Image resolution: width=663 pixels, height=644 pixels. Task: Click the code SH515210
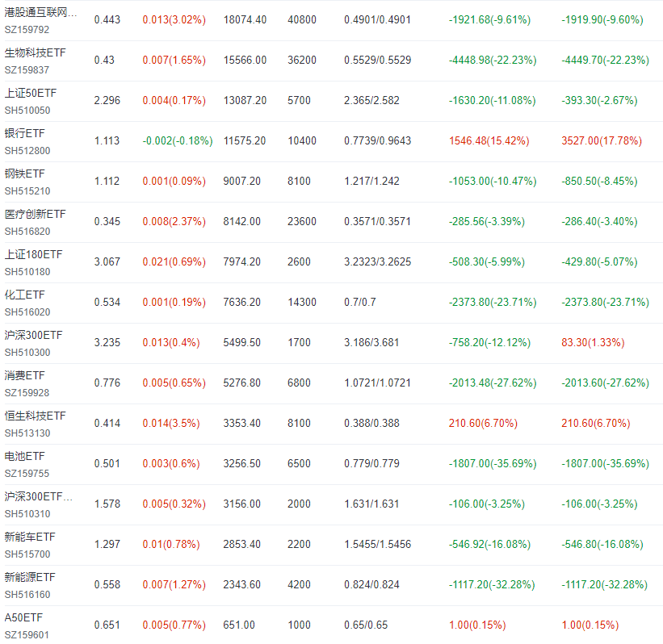(x=27, y=191)
